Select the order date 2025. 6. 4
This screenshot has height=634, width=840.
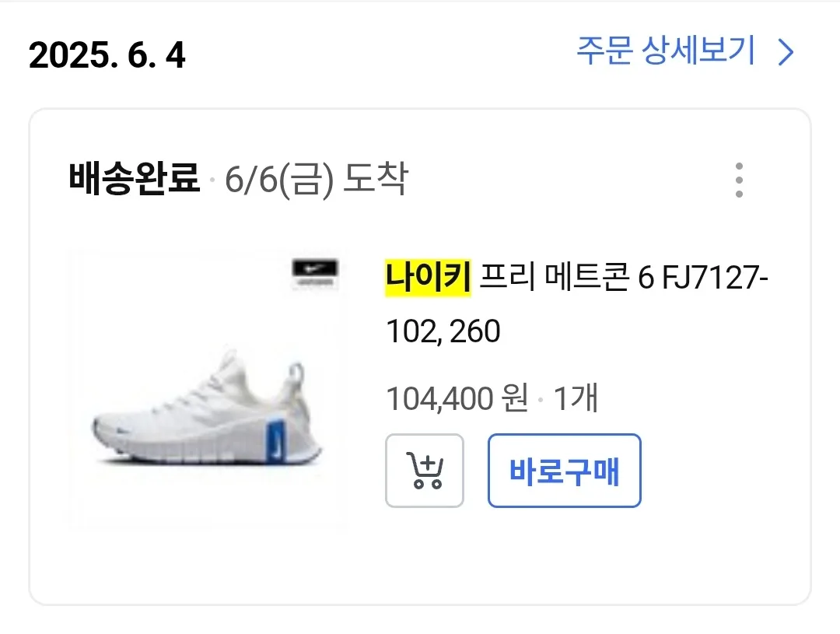click(107, 54)
